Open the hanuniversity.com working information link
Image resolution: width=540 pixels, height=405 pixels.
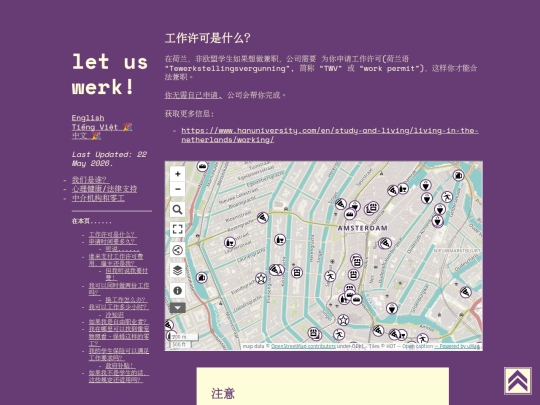coord(330,135)
